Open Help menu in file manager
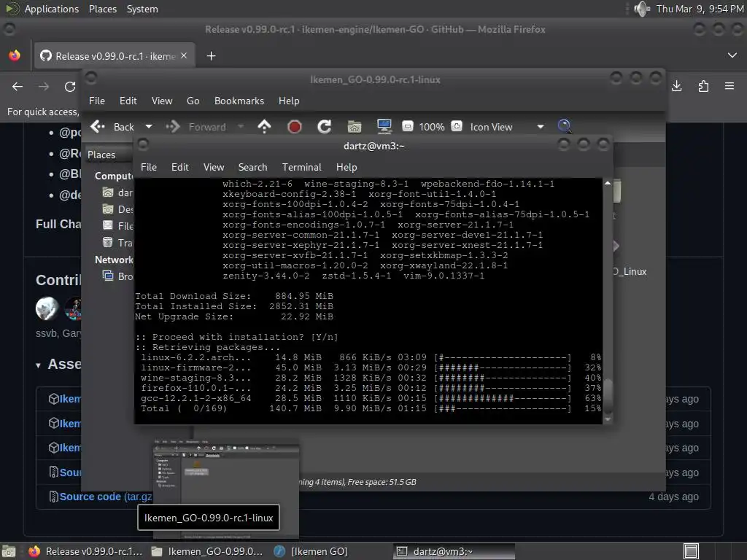Screen dimensions: 747x560 289,101
